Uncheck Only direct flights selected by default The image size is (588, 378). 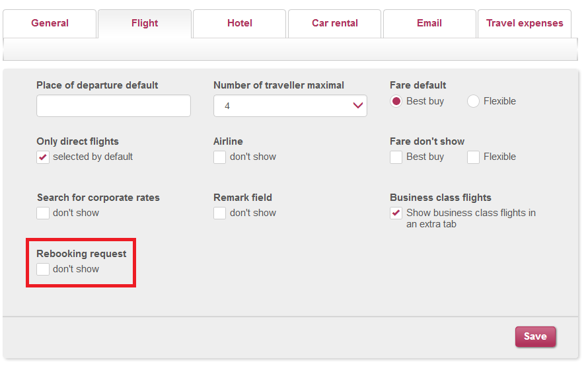(x=43, y=157)
